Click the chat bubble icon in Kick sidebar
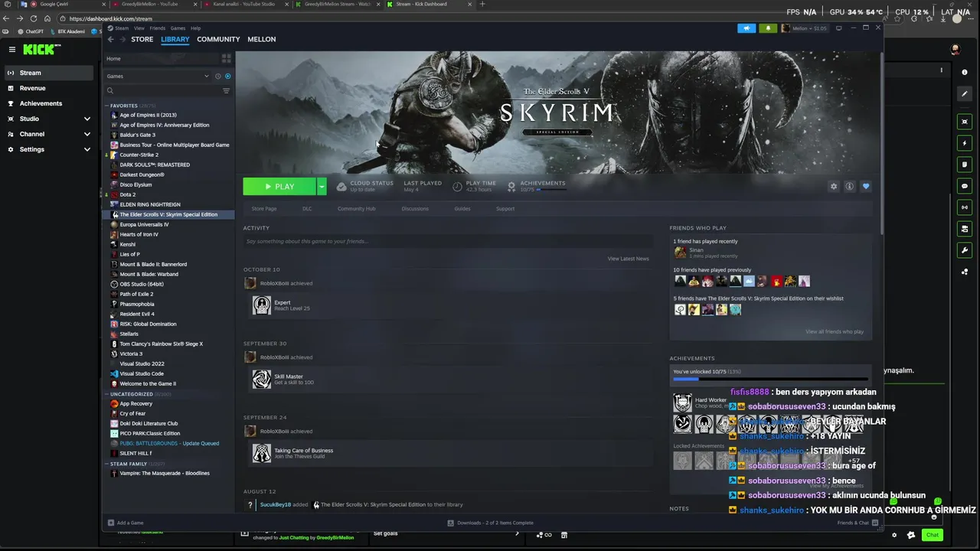The height and width of the screenshot is (551, 980). 964,186
